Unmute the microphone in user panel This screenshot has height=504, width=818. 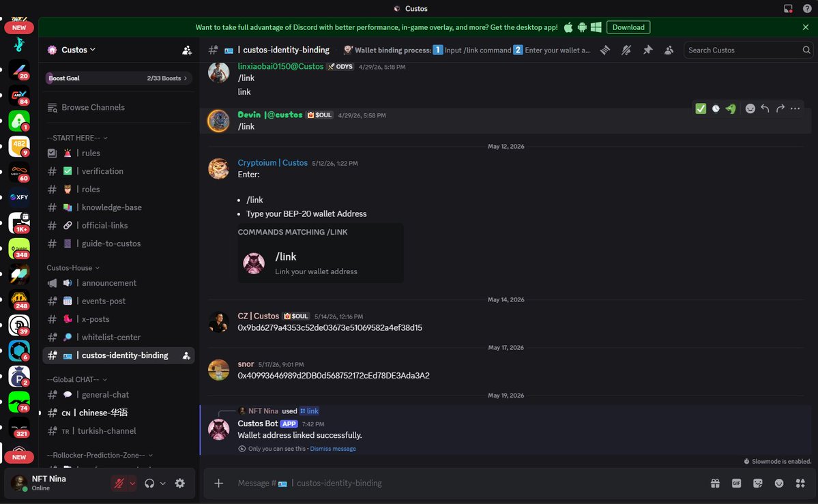(119, 484)
